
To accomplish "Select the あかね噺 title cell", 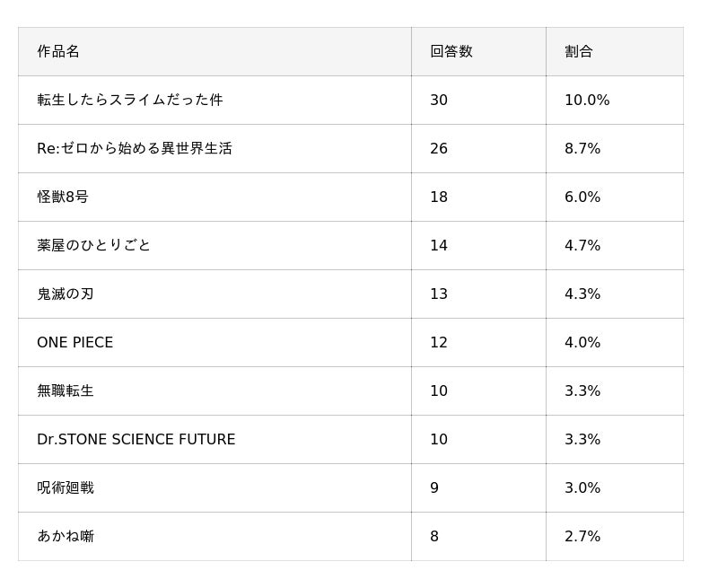I will 66,536.
